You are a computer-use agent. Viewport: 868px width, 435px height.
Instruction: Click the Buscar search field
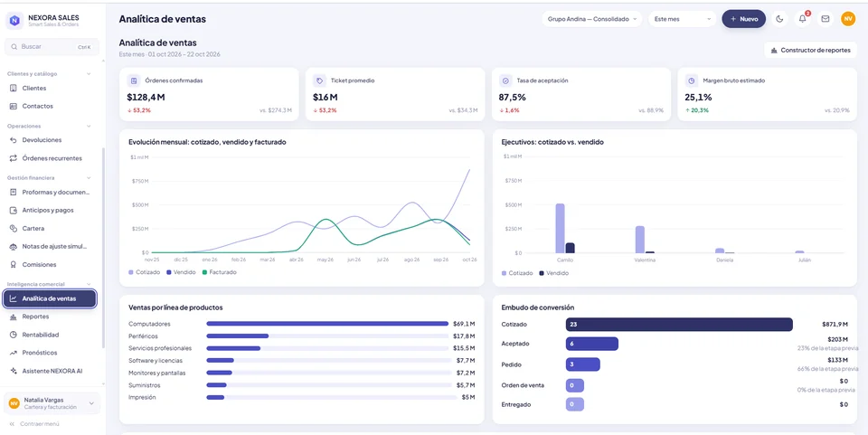[52, 47]
